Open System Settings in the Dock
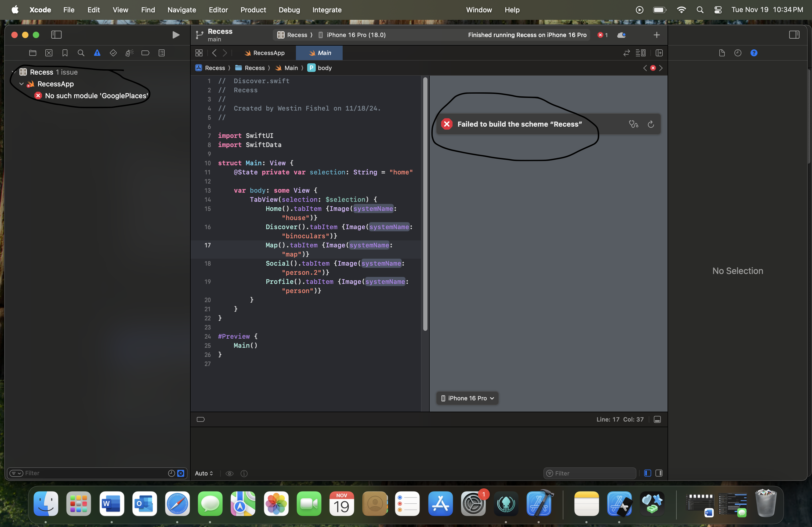Image resolution: width=812 pixels, height=527 pixels. [473, 504]
